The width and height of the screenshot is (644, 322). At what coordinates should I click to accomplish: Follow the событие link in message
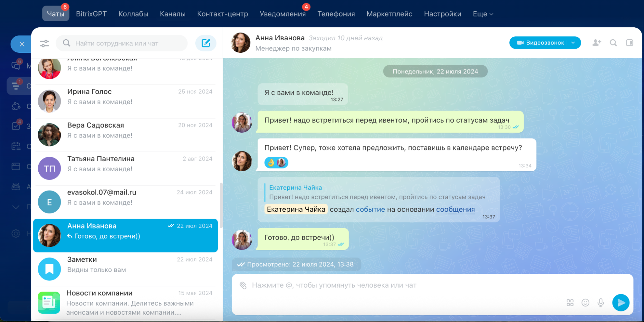[370, 210]
